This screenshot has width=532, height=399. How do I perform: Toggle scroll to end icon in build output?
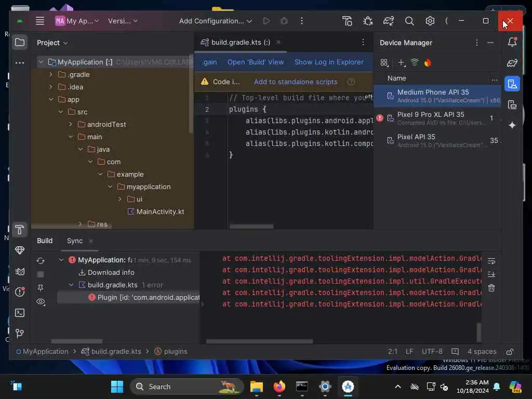(491, 274)
